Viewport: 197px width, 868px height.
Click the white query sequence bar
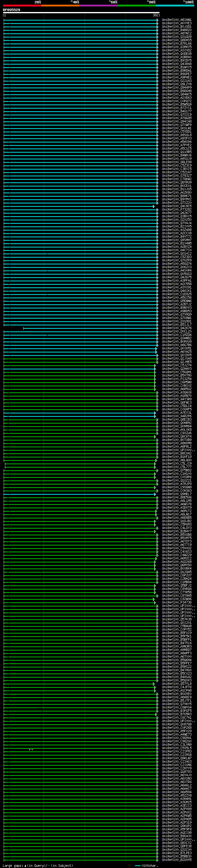tap(81, 13)
